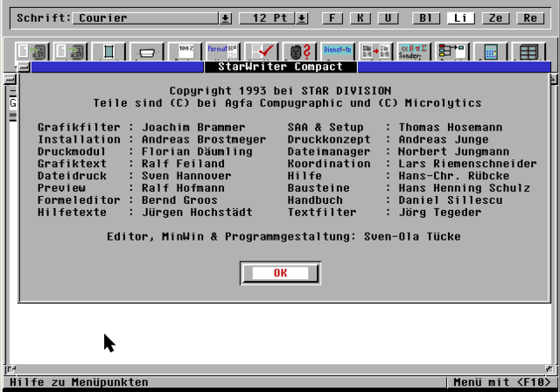560x392 pixels.
Task: Select Re right alignment button
Action: click(x=531, y=17)
